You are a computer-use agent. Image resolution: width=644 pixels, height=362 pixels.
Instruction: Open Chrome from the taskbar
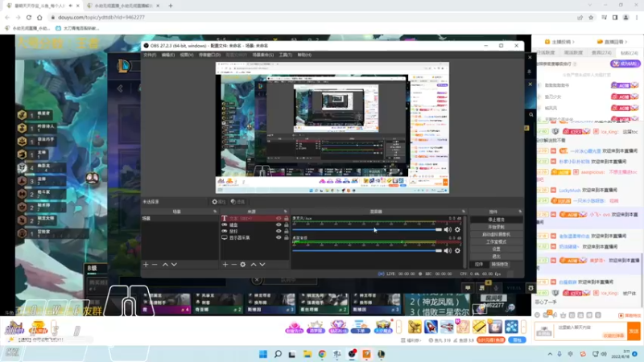322,354
